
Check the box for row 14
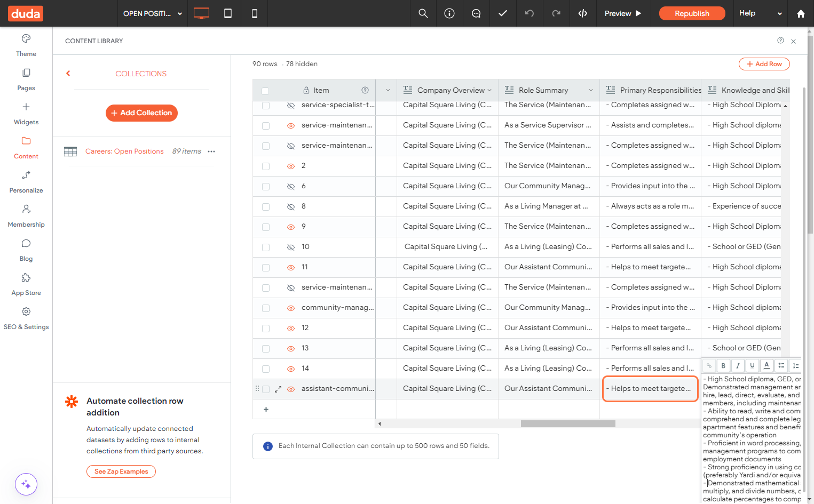pos(266,369)
